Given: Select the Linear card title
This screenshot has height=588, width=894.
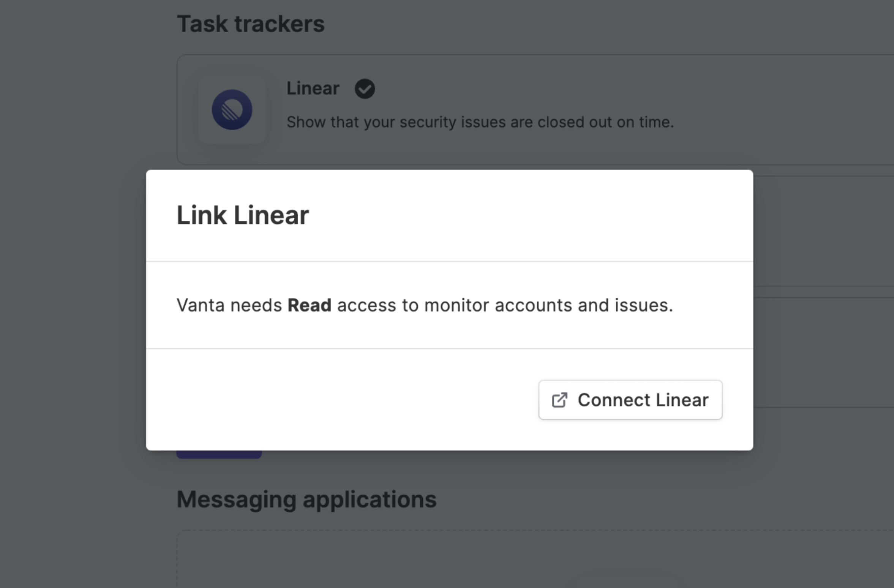Looking at the screenshot, I should (313, 89).
